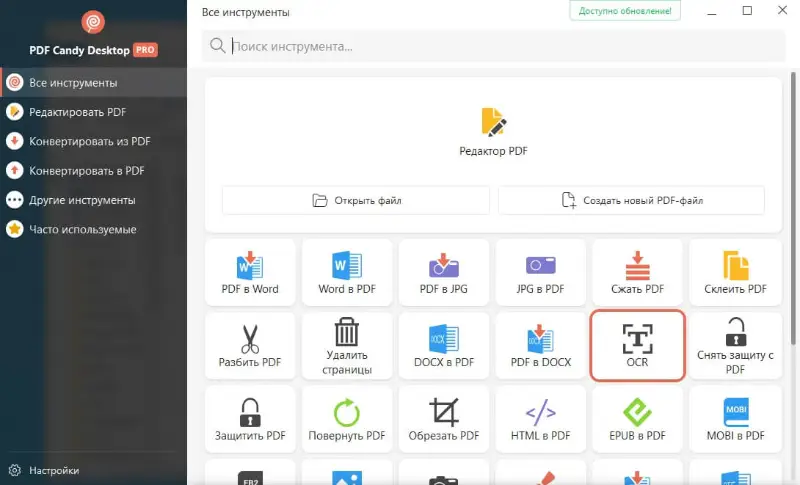800x485 pixels.
Task: Launch the OCR tool
Action: (637, 346)
